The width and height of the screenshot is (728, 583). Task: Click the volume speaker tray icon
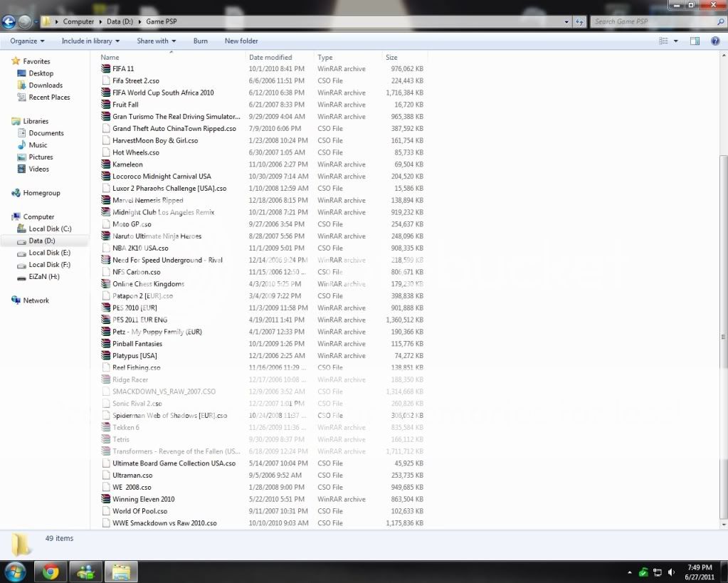click(x=671, y=572)
